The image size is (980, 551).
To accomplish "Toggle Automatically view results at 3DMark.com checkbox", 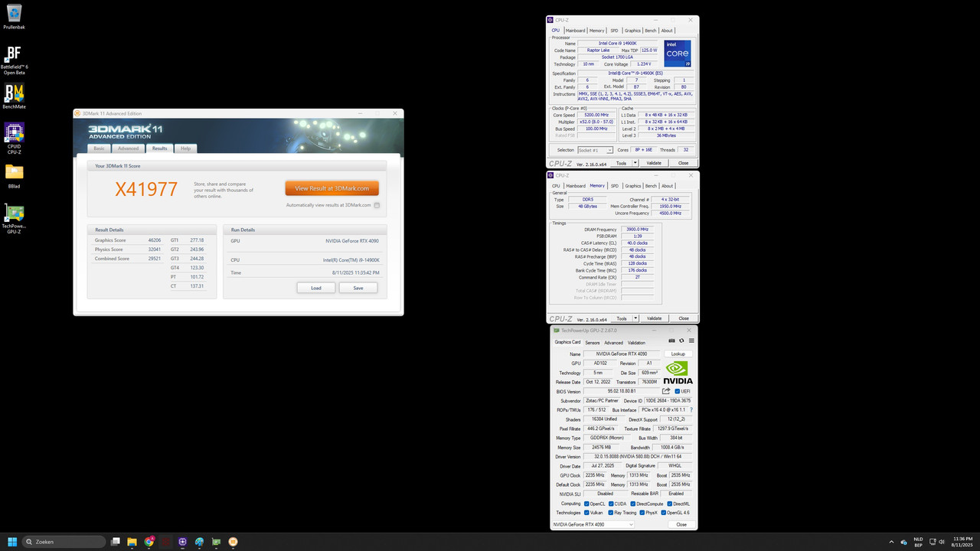I will [377, 205].
